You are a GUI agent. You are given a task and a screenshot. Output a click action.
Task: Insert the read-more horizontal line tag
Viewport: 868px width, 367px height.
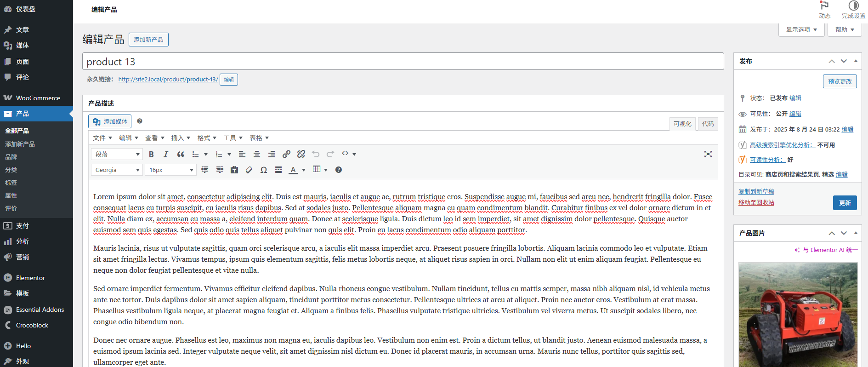click(x=278, y=170)
